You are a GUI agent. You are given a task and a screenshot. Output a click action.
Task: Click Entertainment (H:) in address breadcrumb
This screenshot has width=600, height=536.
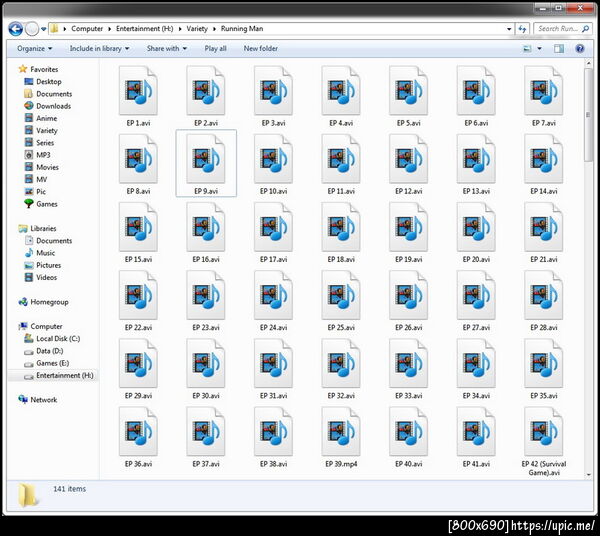(x=145, y=29)
